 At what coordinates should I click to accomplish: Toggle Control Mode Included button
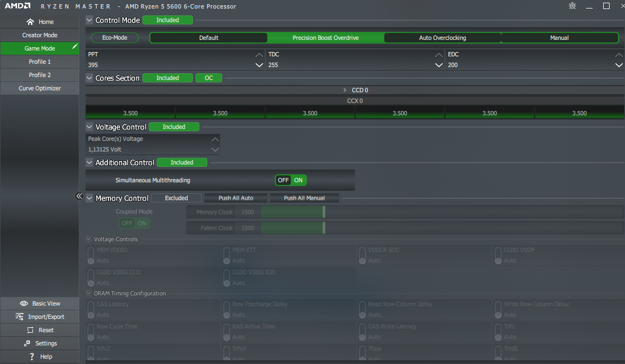click(167, 20)
